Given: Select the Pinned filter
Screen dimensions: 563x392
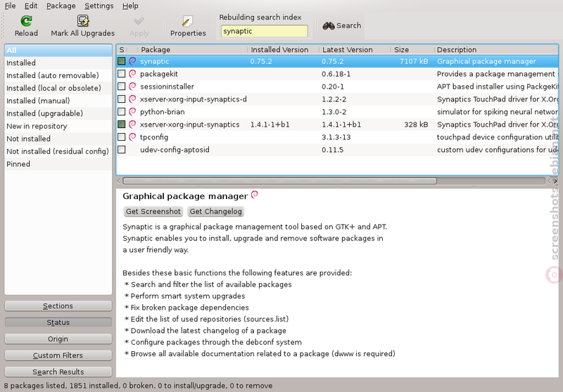Looking at the screenshot, I should (58, 164).
